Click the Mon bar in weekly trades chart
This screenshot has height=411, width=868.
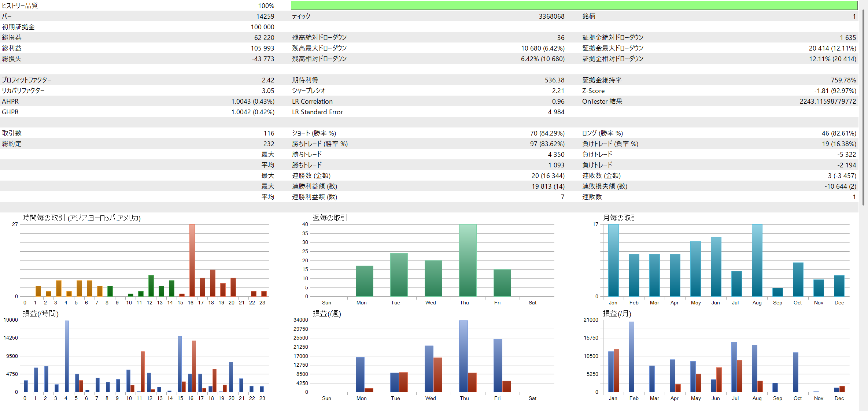(364, 281)
